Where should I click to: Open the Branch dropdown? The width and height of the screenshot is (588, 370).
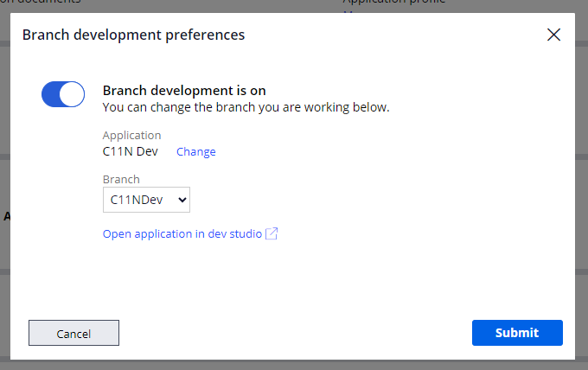pos(146,201)
